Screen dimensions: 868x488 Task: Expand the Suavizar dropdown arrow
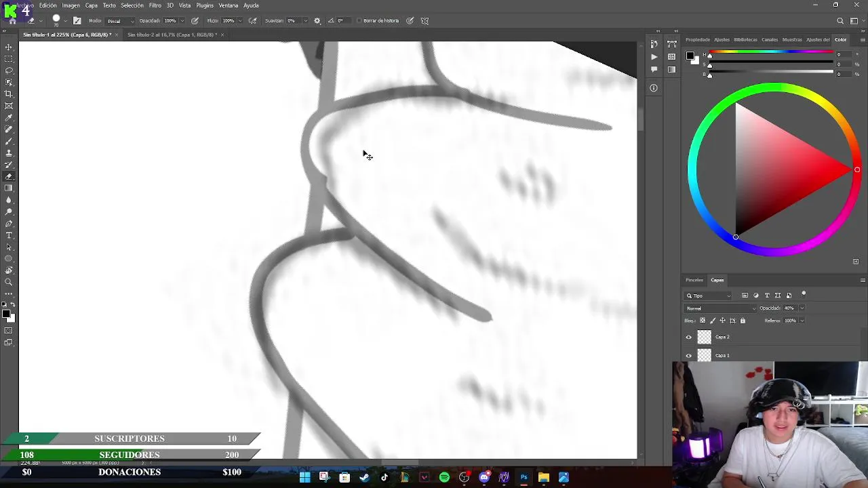[x=304, y=21]
